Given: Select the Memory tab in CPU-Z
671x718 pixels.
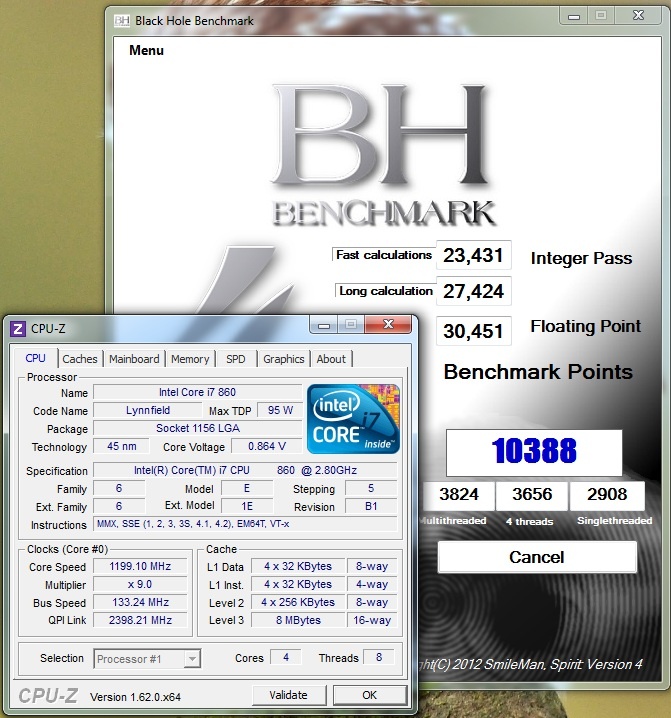Looking at the screenshot, I should pyautogui.click(x=190, y=359).
